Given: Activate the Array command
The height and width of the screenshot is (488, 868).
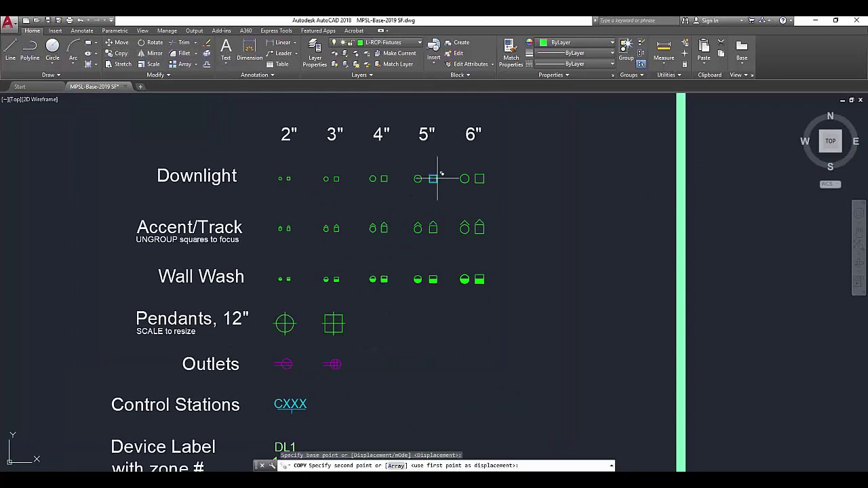Looking at the screenshot, I should tap(180, 64).
